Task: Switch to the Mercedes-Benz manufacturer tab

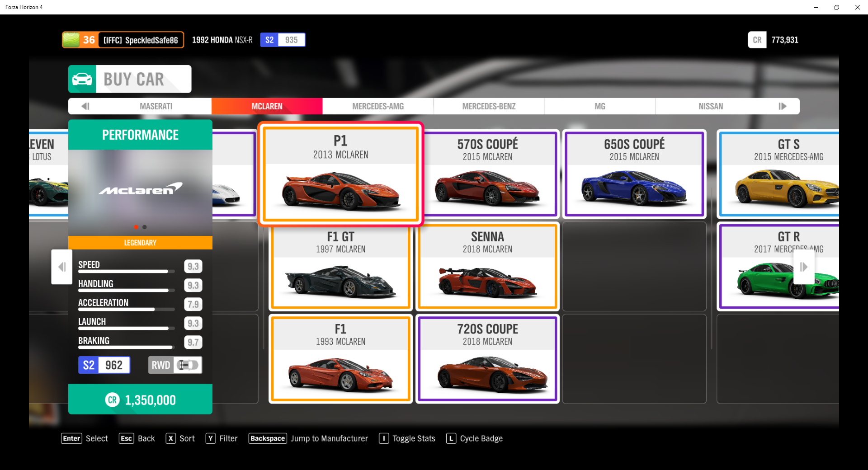Action: tap(489, 106)
